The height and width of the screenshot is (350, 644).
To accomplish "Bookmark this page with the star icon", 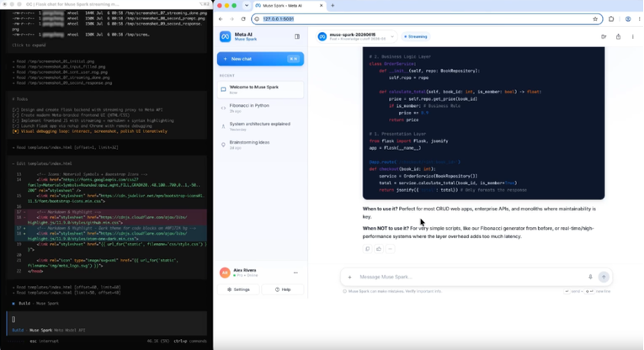I will (x=595, y=19).
